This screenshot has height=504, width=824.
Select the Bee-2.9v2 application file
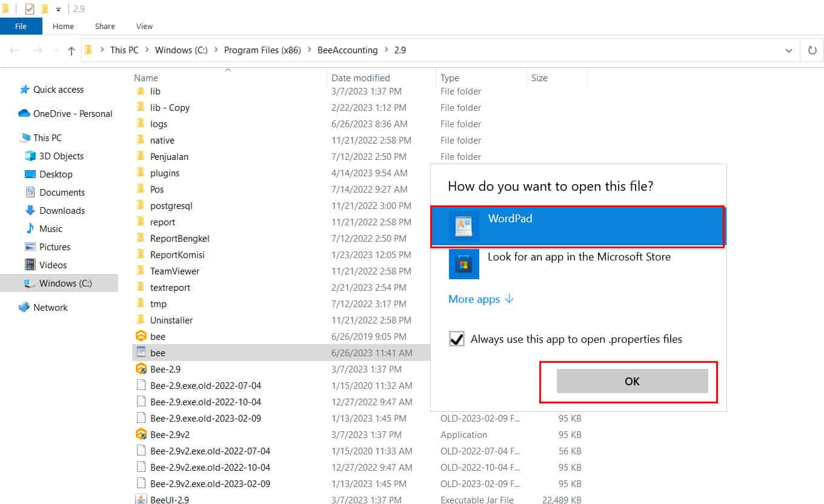pos(170,435)
